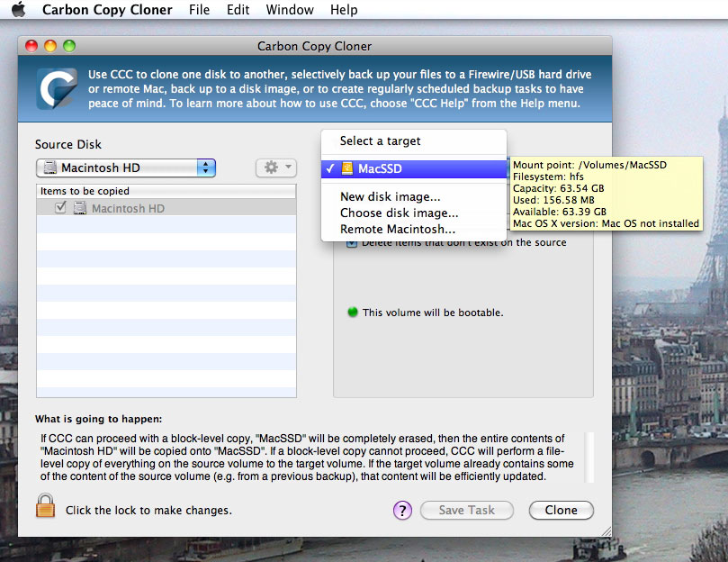728x562 pixels.
Task: Click the yellow minimize window button
Action: coord(50,46)
